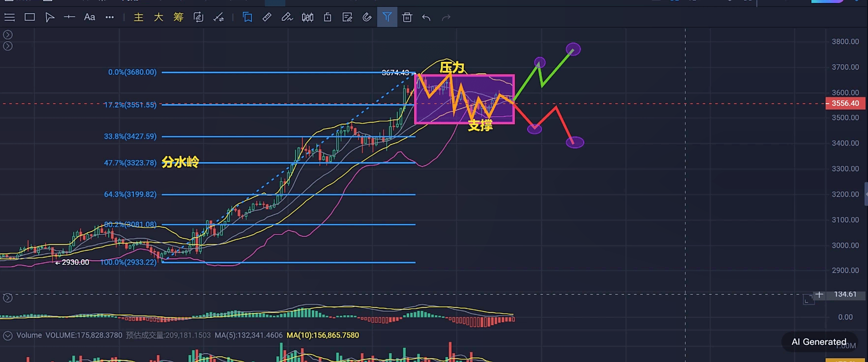Image resolution: width=868 pixels, height=362 pixels.
Task: Click the 134.61 crosshair value label
Action: [845, 294]
